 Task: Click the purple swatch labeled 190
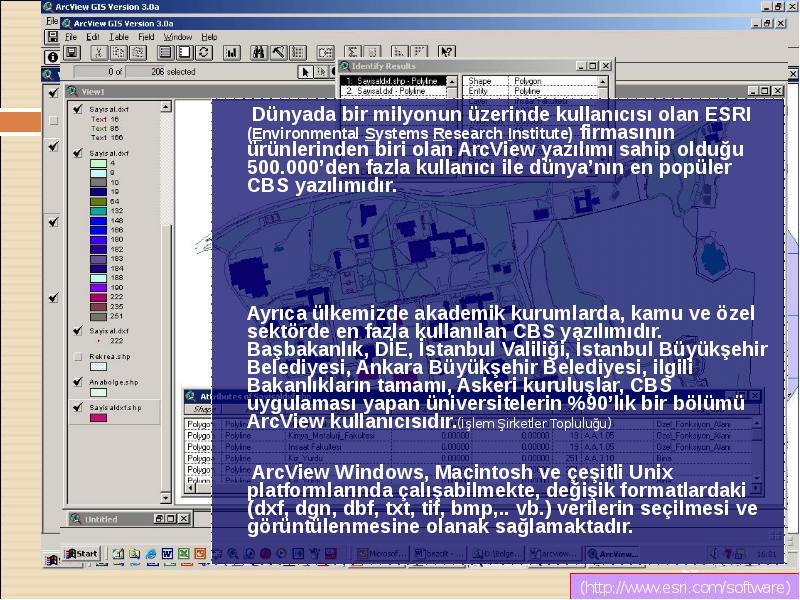point(98,287)
